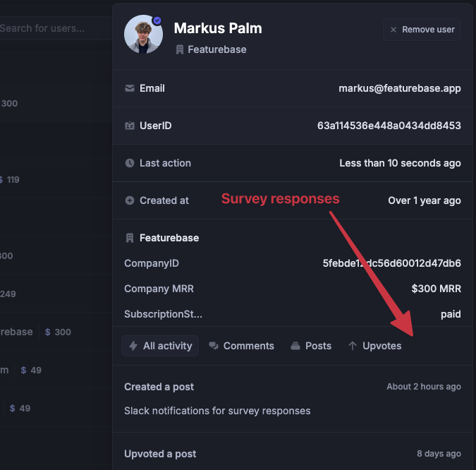
Task: Open the Slack notifications for survey responses post
Action: 217,411
